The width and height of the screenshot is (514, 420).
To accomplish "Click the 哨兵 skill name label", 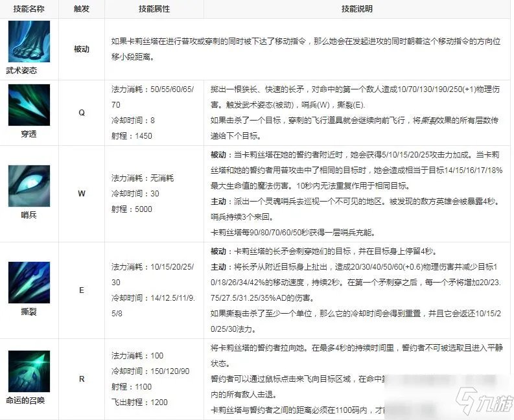I will [x=29, y=215].
